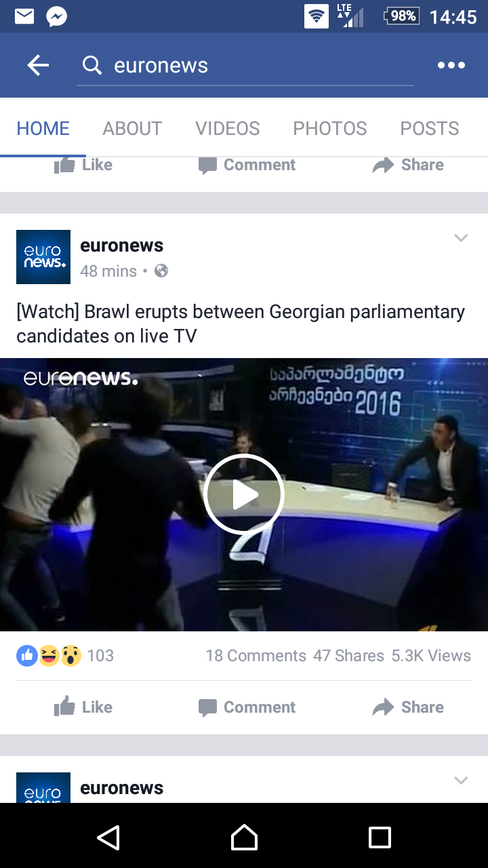Tap the Android recent apps square
Screen dimensions: 488x868
(x=380, y=837)
